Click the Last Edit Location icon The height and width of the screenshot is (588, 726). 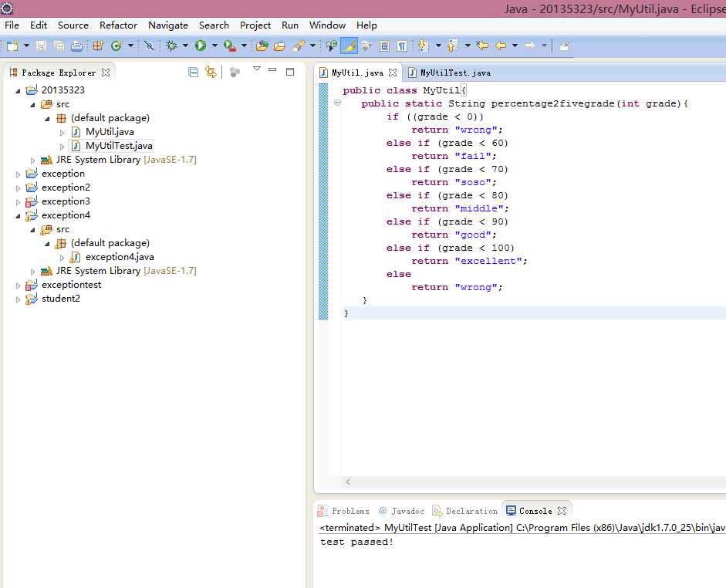click(x=482, y=46)
